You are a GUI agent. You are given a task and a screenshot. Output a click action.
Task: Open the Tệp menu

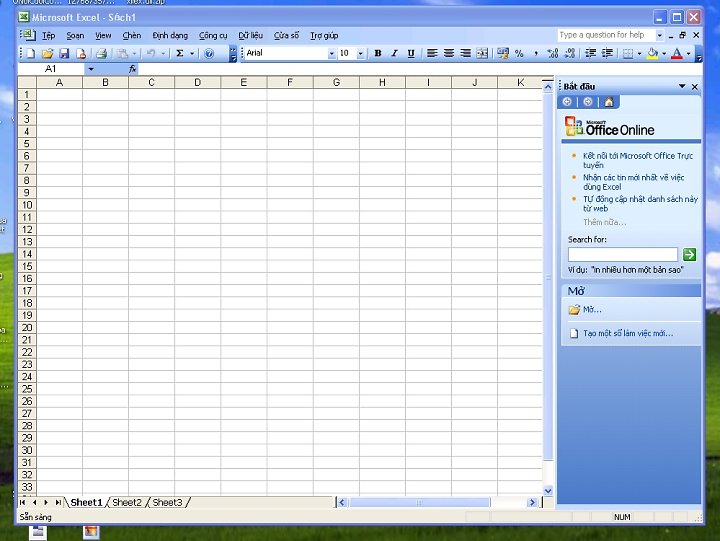[49, 35]
